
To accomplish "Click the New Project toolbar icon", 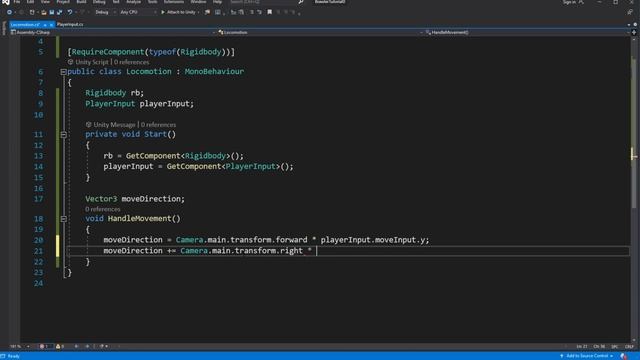I will tap(32, 12).
